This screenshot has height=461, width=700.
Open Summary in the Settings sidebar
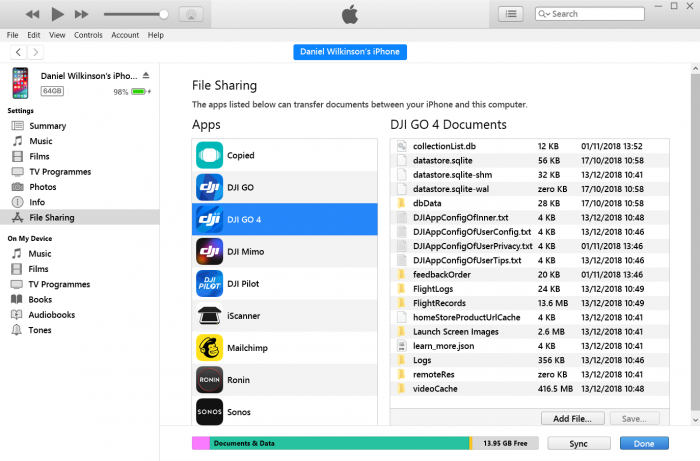coord(48,126)
